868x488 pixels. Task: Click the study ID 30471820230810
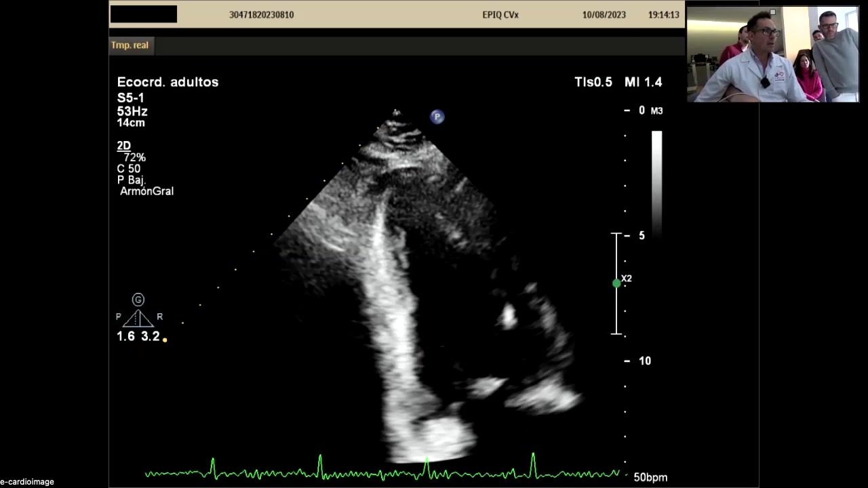pos(262,14)
